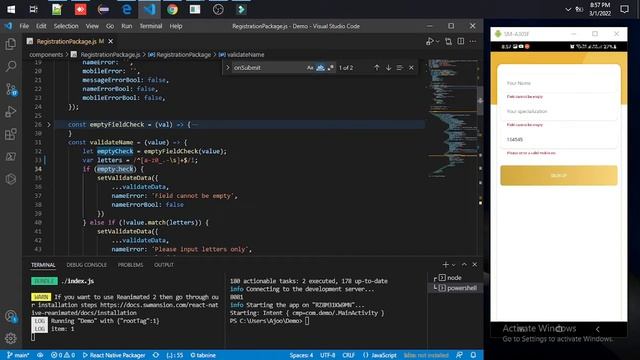Tap the back arrow in emulator navigation bar
Viewport: 640px width, 360px height.
[x=598, y=329]
